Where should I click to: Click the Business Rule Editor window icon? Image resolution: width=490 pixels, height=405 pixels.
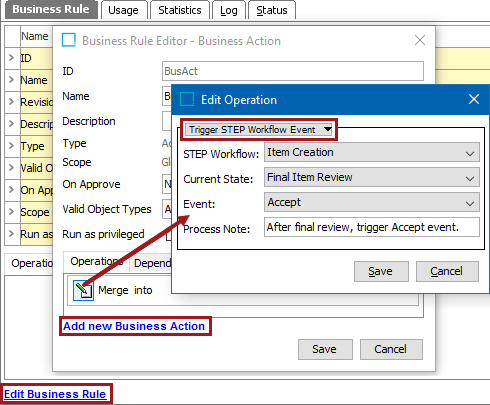point(69,40)
